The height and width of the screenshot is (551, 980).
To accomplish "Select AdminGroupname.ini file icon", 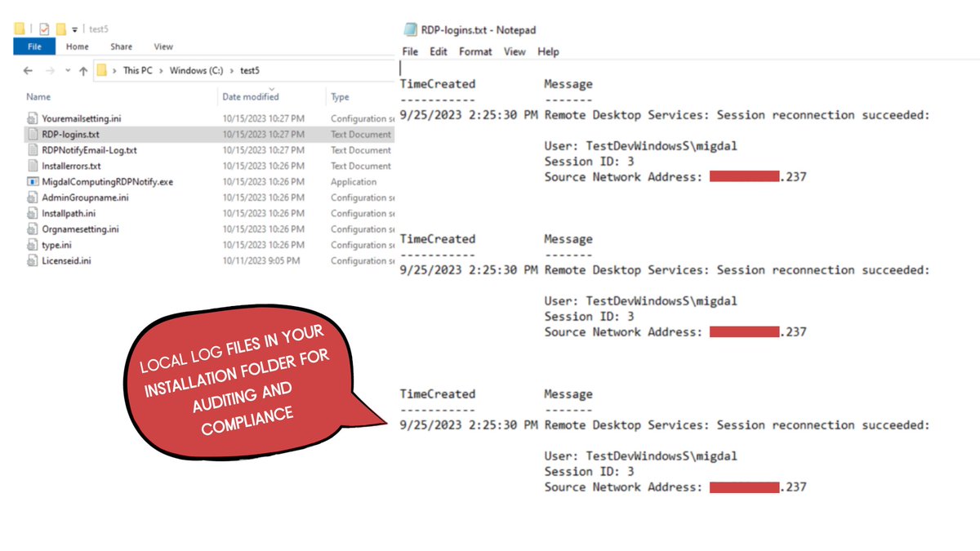I will click(33, 198).
